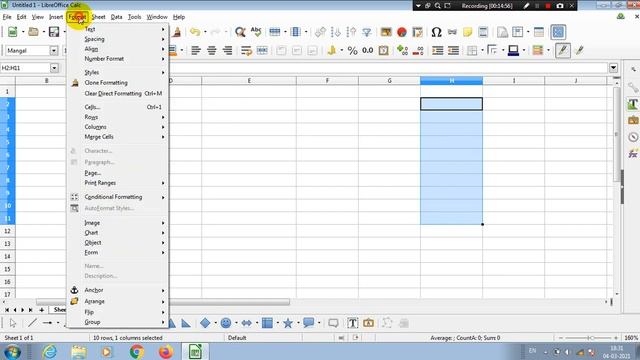
Task: Open the Undo history dropdown arrow
Action: pos(204,32)
